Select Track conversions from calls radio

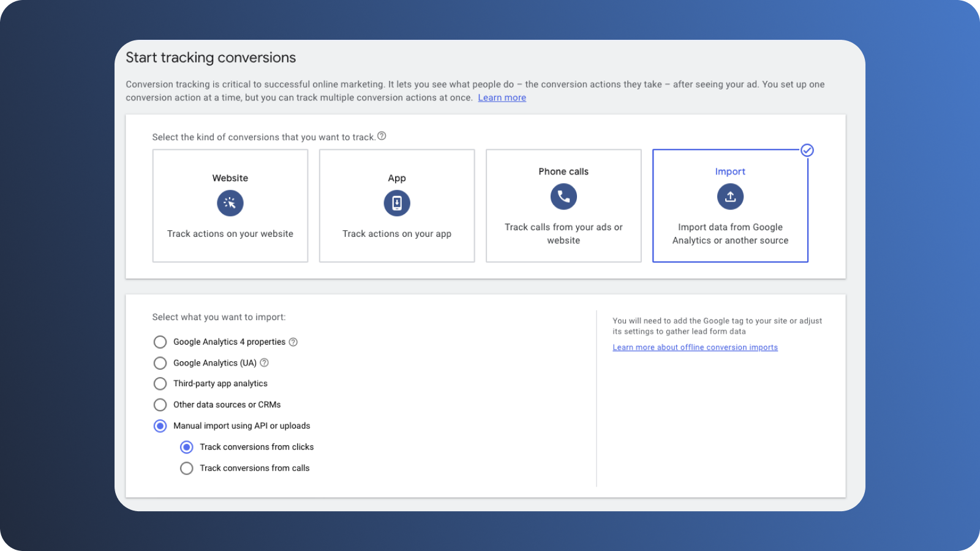[x=187, y=468]
